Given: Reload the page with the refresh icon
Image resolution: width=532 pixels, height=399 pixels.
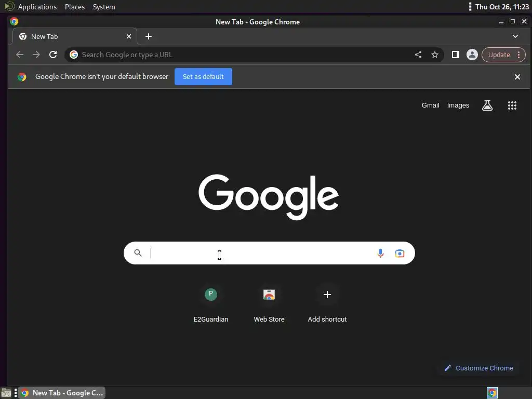Looking at the screenshot, I should [53, 55].
